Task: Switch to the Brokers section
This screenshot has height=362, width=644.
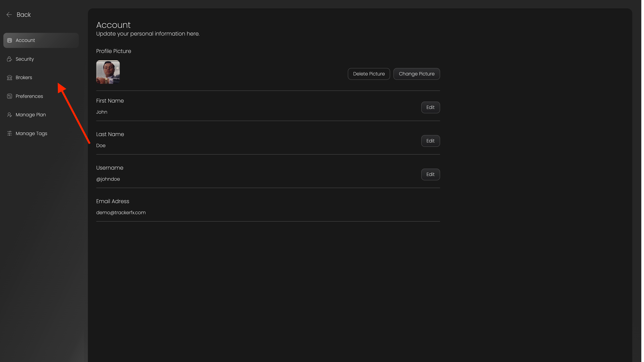Action: click(x=24, y=77)
